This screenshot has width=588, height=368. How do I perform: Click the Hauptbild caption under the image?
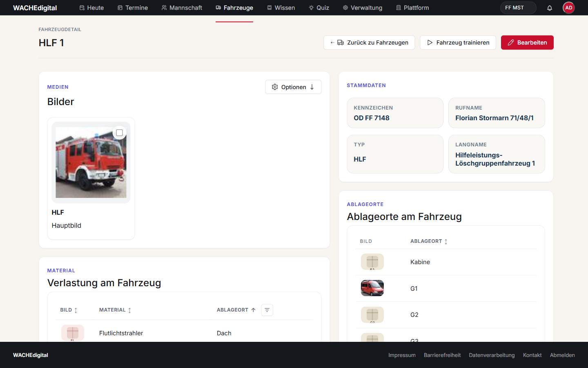click(67, 225)
